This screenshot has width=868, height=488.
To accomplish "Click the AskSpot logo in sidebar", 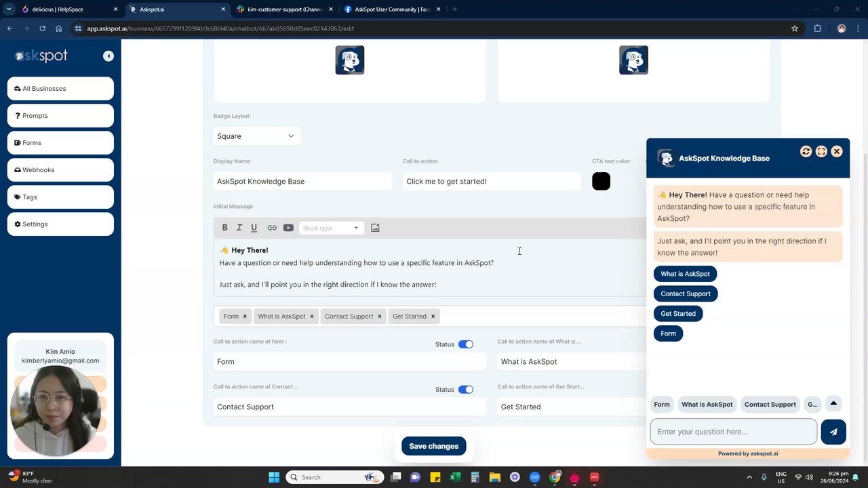I will pos(41,56).
